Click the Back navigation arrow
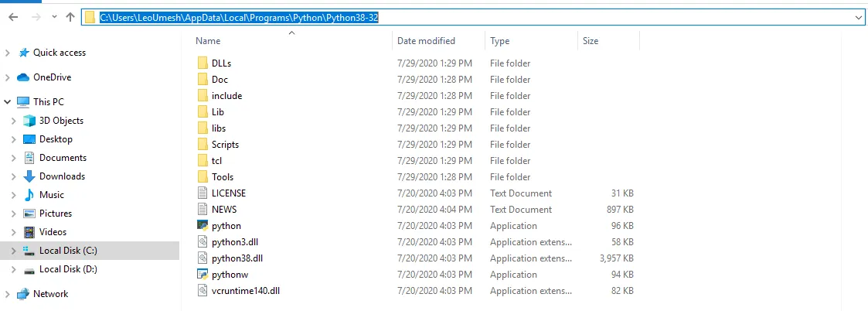 [13, 17]
